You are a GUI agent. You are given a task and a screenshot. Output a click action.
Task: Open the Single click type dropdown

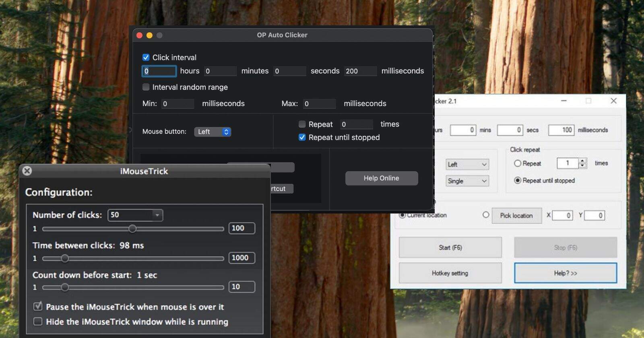(x=467, y=181)
